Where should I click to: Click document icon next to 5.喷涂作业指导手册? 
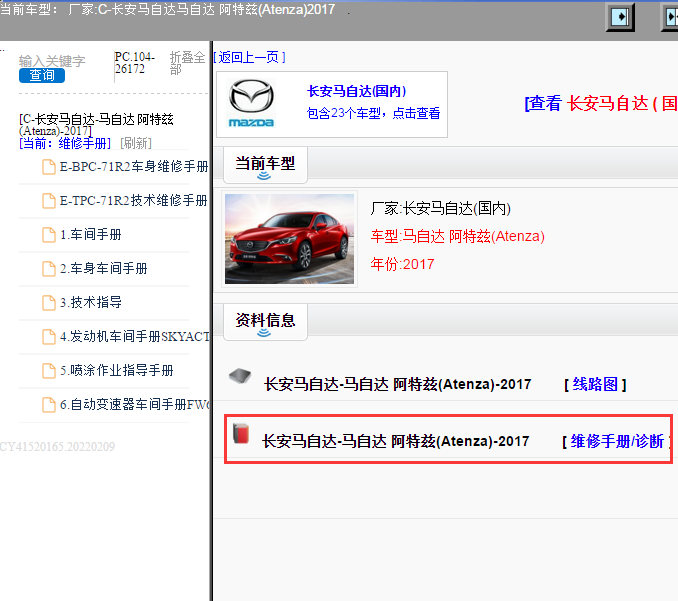click(x=48, y=371)
